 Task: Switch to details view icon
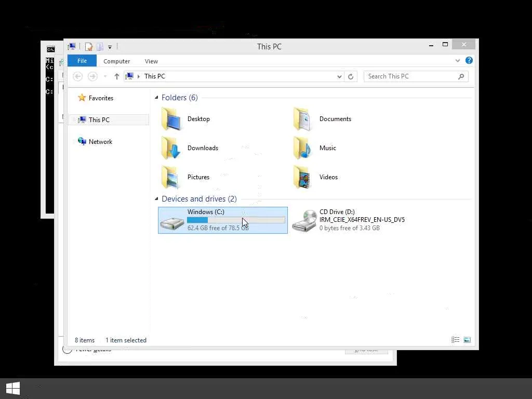pyautogui.click(x=455, y=340)
